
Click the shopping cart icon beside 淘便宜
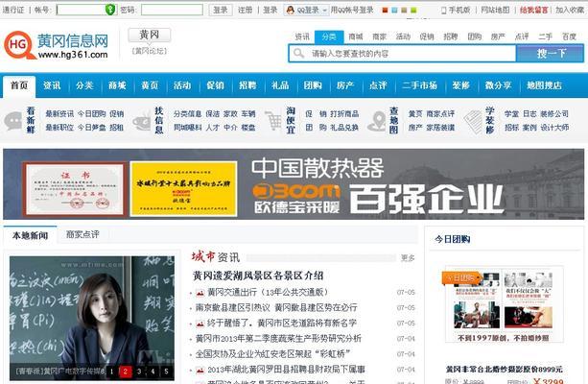(x=273, y=121)
